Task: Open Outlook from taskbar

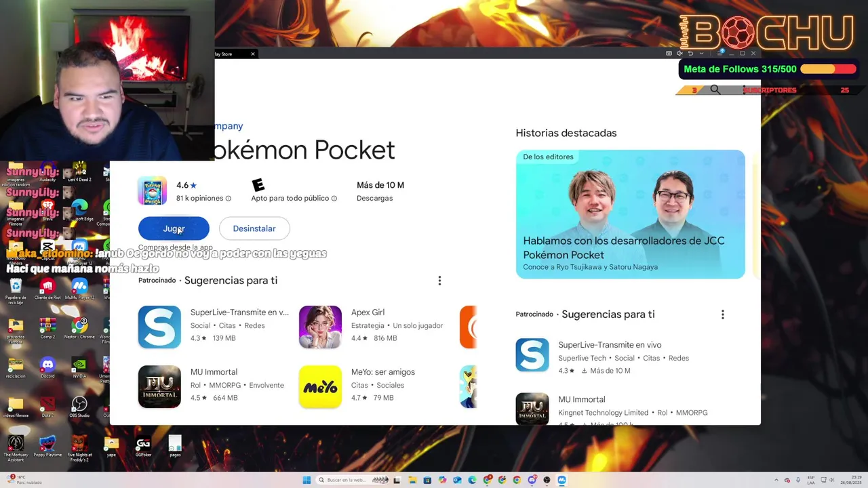Action: click(458, 480)
